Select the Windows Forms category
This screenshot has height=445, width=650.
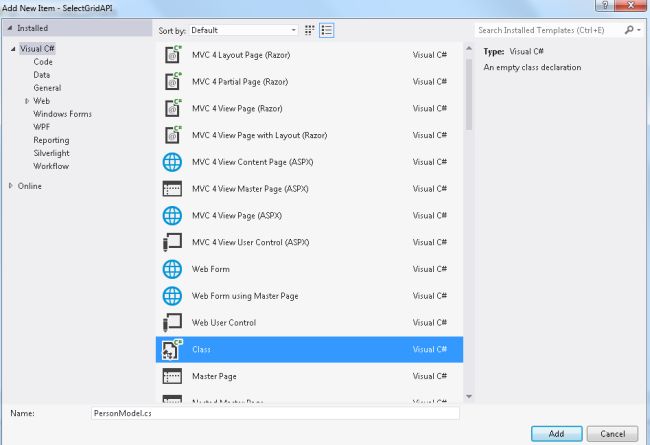click(x=63, y=114)
